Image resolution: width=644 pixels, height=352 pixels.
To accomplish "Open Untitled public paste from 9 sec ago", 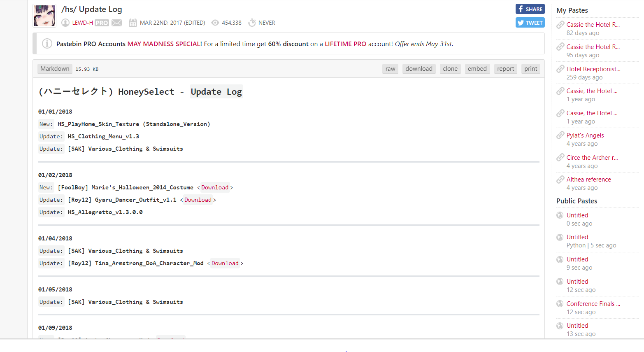I will coord(577,259).
